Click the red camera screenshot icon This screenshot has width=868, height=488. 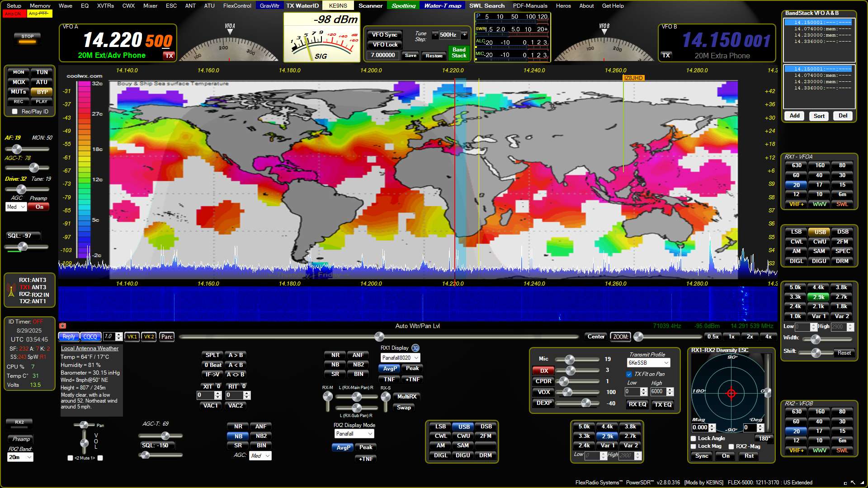63,326
